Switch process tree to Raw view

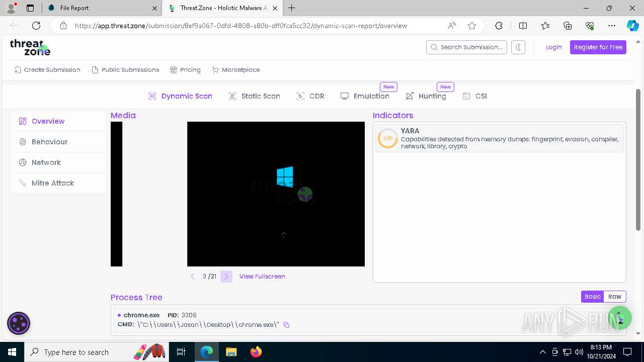coord(615,297)
